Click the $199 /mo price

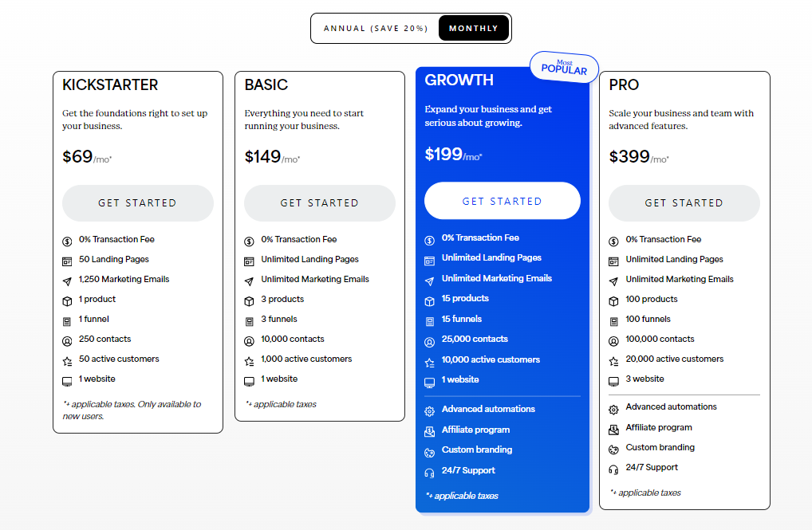tap(453, 155)
